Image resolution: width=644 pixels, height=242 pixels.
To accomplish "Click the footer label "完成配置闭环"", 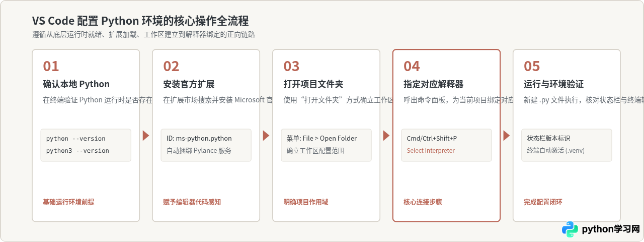I will coord(543,202).
